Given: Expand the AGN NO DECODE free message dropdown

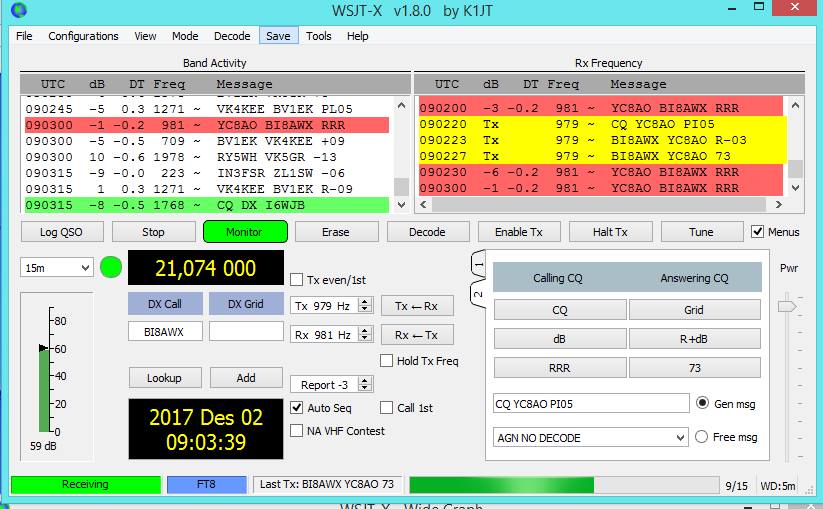Looking at the screenshot, I should [680, 437].
